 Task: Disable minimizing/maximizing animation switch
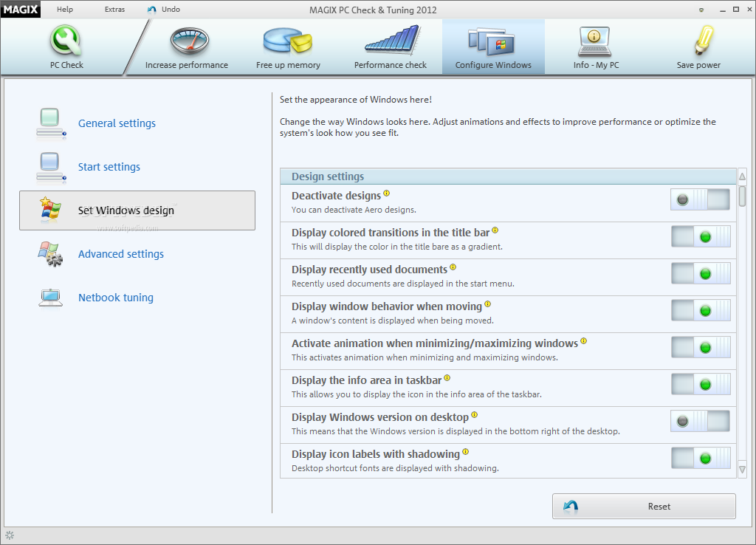pos(701,347)
